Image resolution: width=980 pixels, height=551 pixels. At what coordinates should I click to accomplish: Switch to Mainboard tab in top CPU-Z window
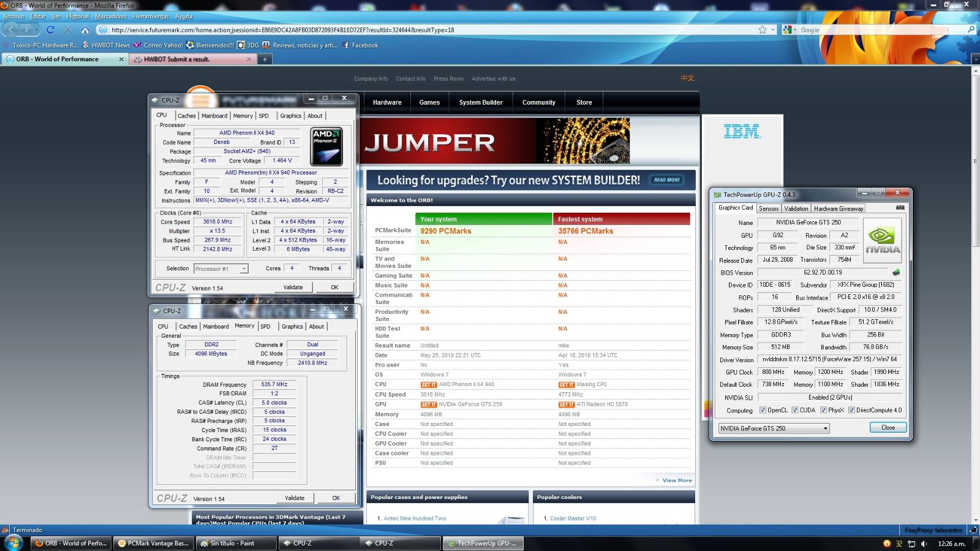pos(214,116)
